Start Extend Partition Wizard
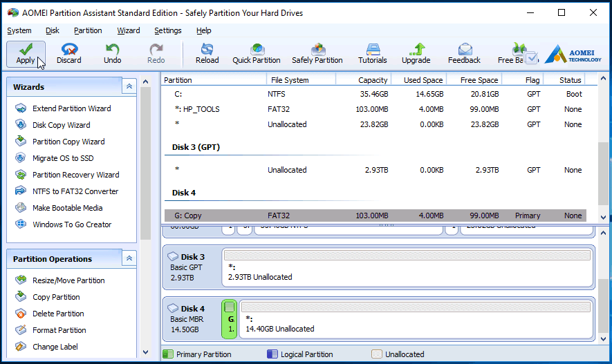The height and width of the screenshot is (364, 612). (71, 108)
